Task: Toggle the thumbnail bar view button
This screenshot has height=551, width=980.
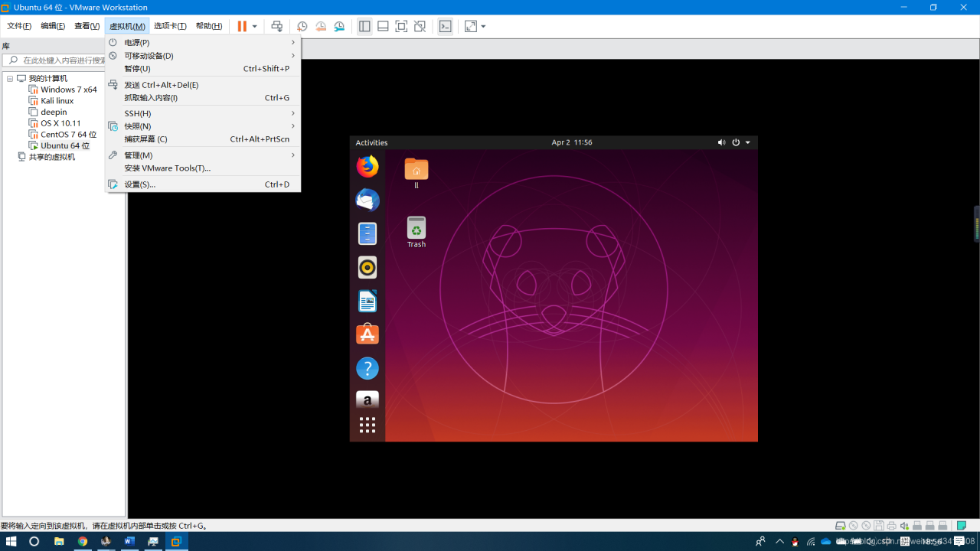Action: (383, 26)
